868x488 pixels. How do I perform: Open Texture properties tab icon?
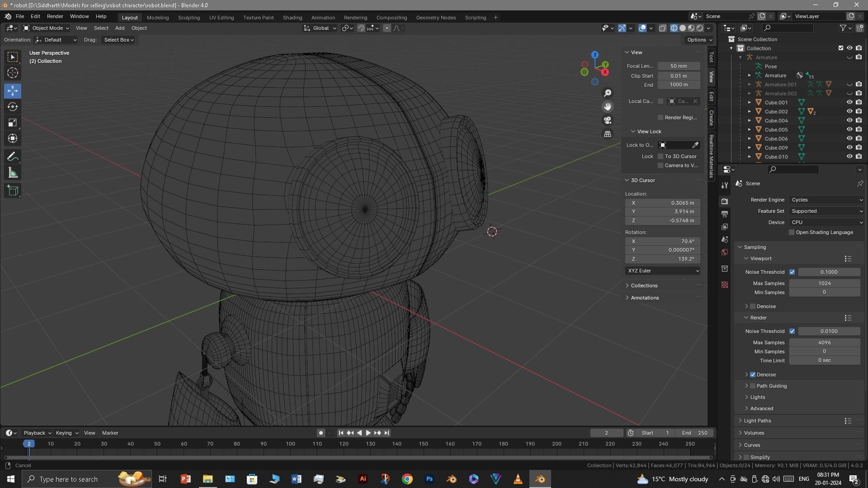point(725,285)
